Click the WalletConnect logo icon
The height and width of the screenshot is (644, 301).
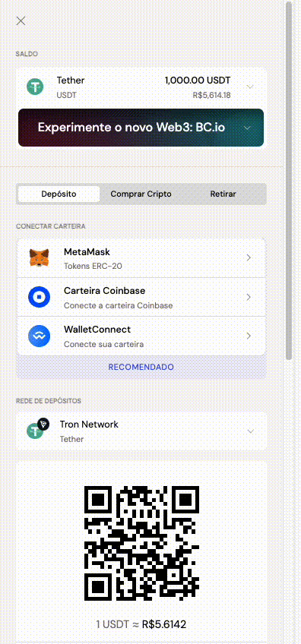pyautogui.click(x=39, y=336)
